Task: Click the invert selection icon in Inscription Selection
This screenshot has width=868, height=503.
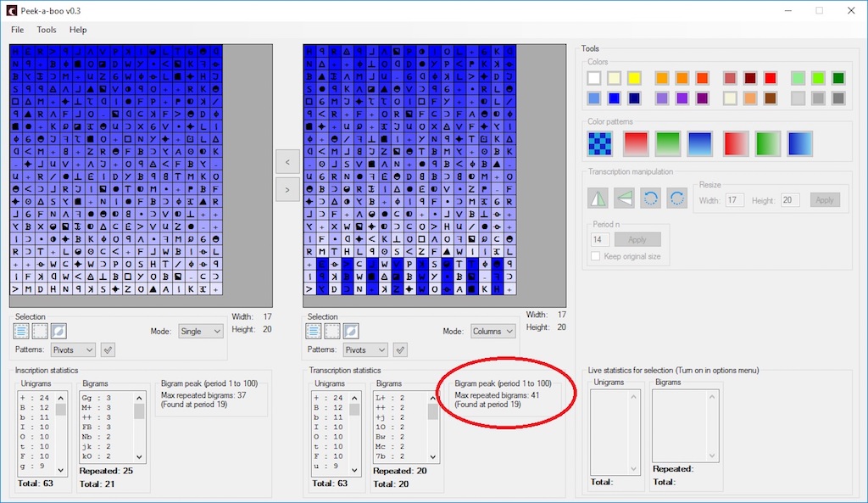Action: (58, 332)
